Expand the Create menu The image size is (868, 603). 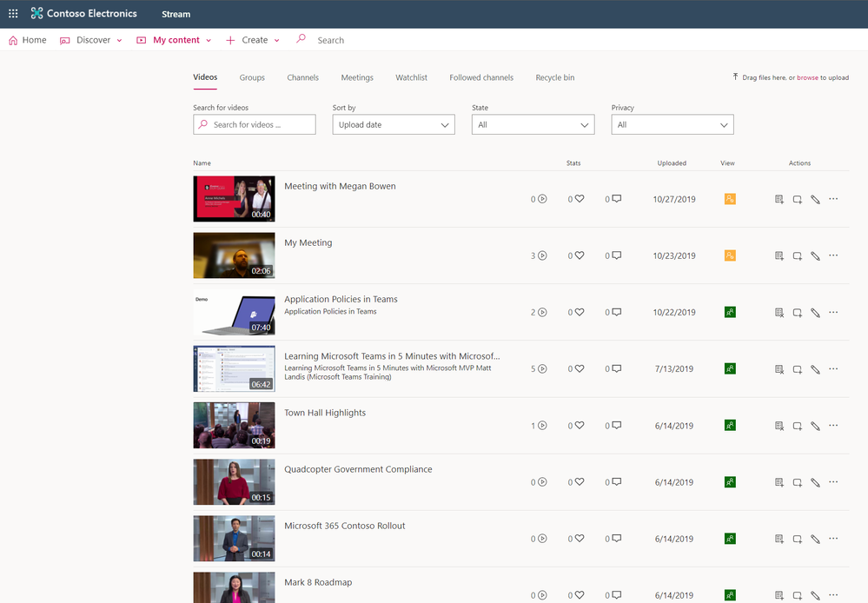click(253, 40)
